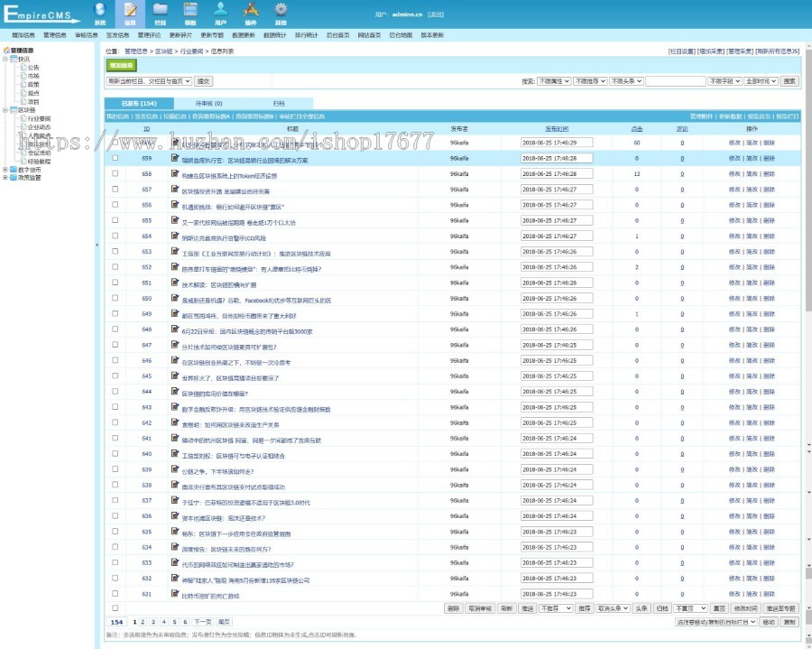Open the 不限字段 search dropdown
Viewport: 812px width, 649px height.
[x=724, y=81]
